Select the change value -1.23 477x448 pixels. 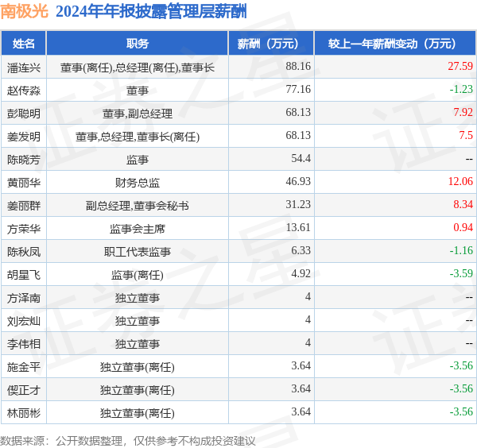click(x=461, y=89)
